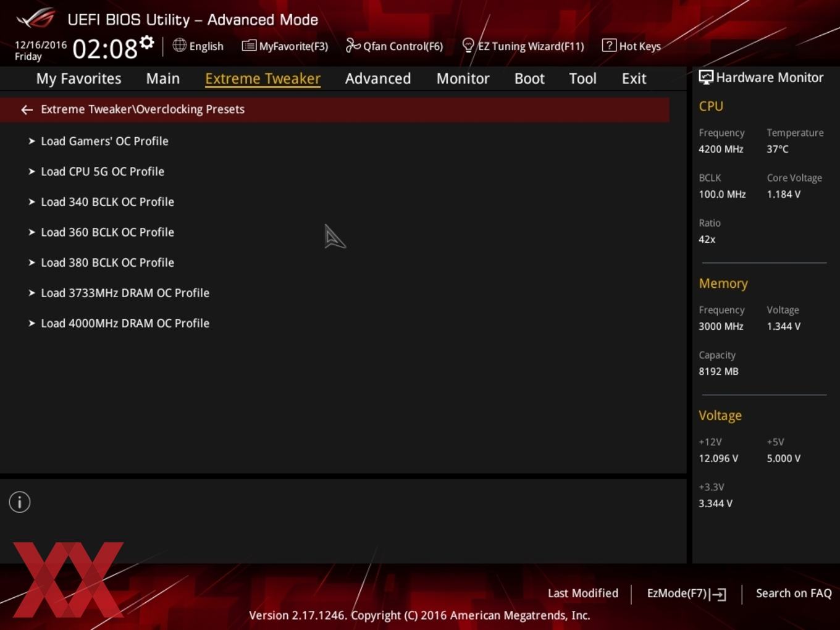Click Last Modified button
The image size is (840, 630).
pyautogui.click(x=583, y=593)
